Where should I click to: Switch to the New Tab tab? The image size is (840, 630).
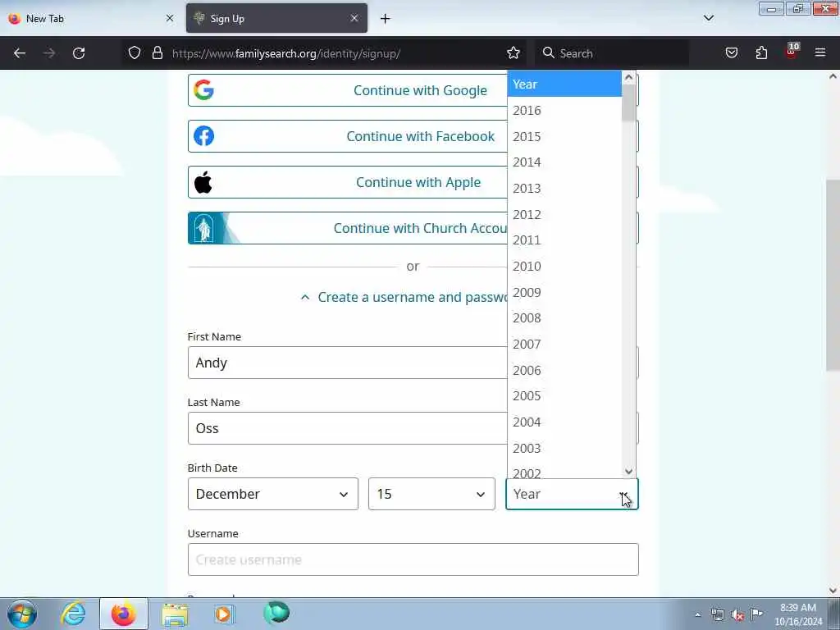click(91, 18)
